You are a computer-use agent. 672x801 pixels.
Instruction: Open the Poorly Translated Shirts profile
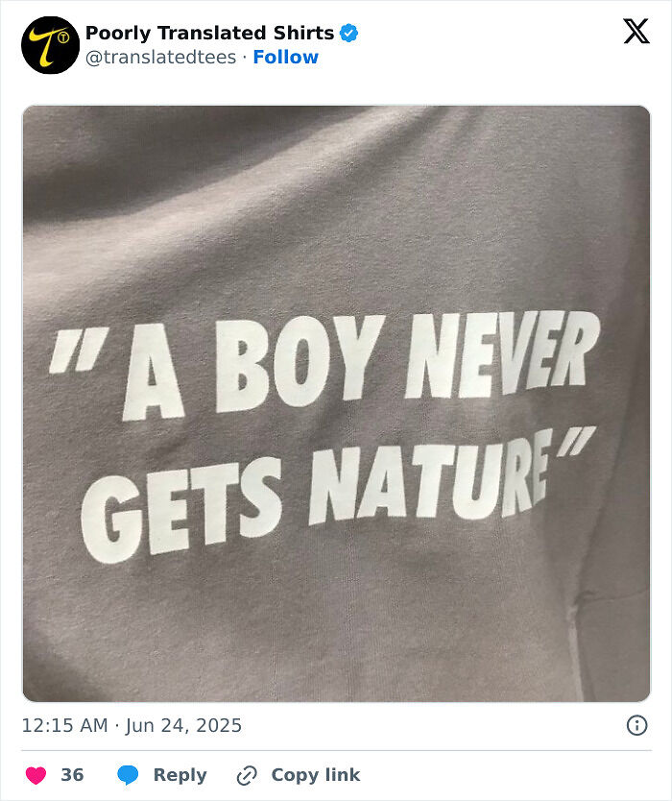[x=206, y=31]
